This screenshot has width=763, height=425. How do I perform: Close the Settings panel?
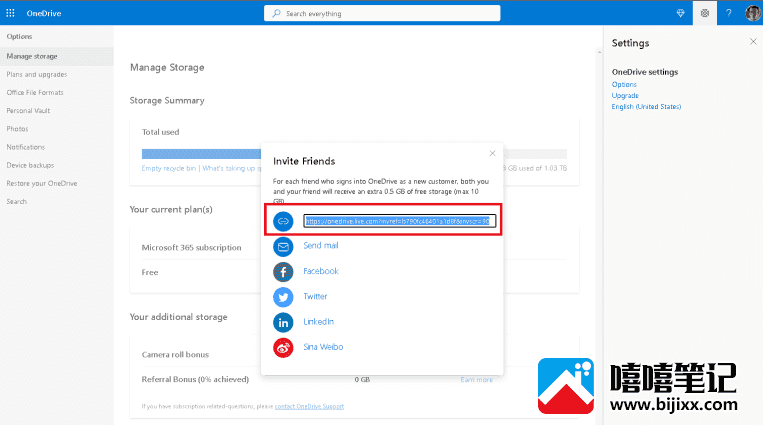[753, 42]
